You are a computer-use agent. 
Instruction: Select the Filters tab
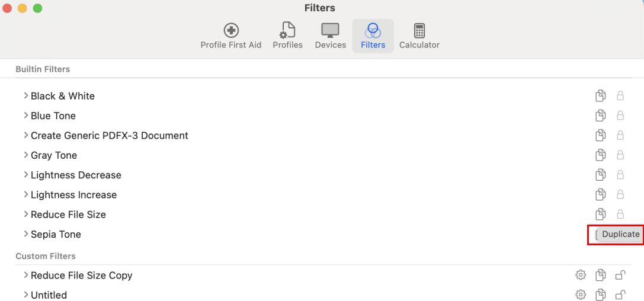373,36
